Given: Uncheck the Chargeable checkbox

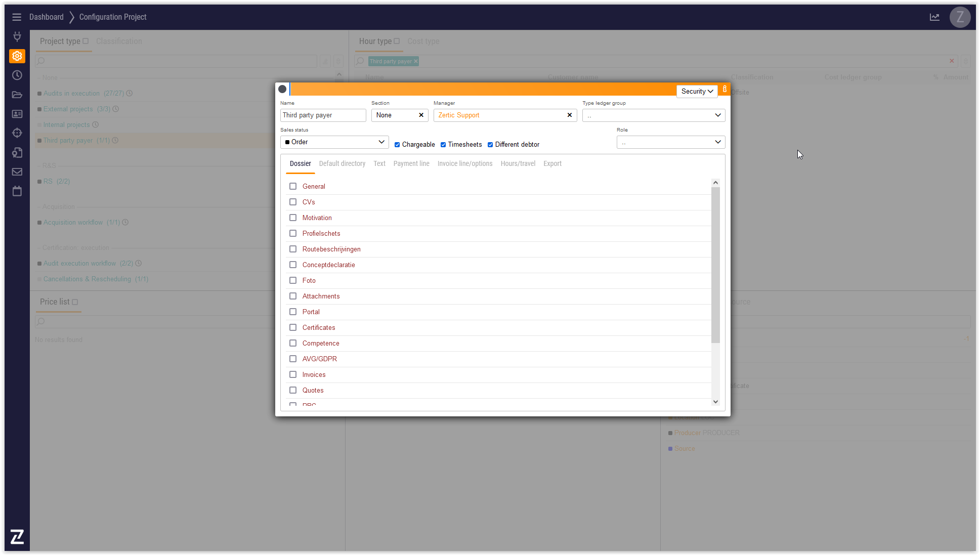Looking at the screenshot, I should coord(397,145).
